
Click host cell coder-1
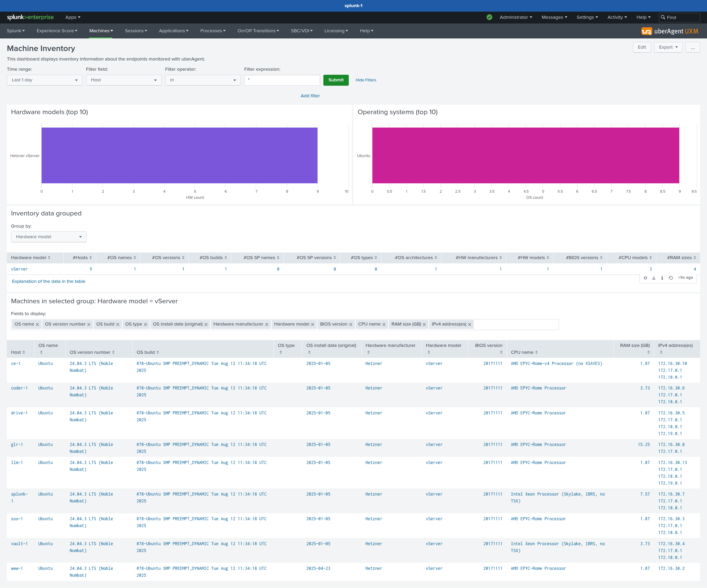[x=19, y=388]
